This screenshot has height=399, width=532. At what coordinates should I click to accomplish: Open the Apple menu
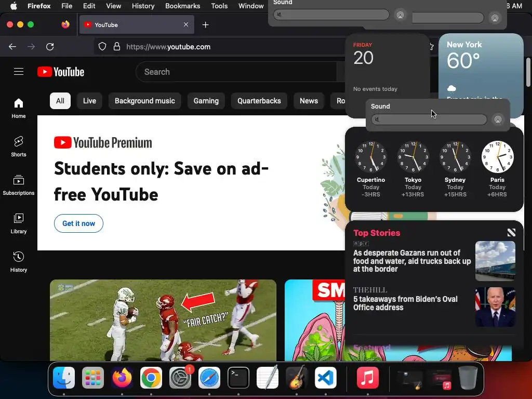click(x=14, y=6)
